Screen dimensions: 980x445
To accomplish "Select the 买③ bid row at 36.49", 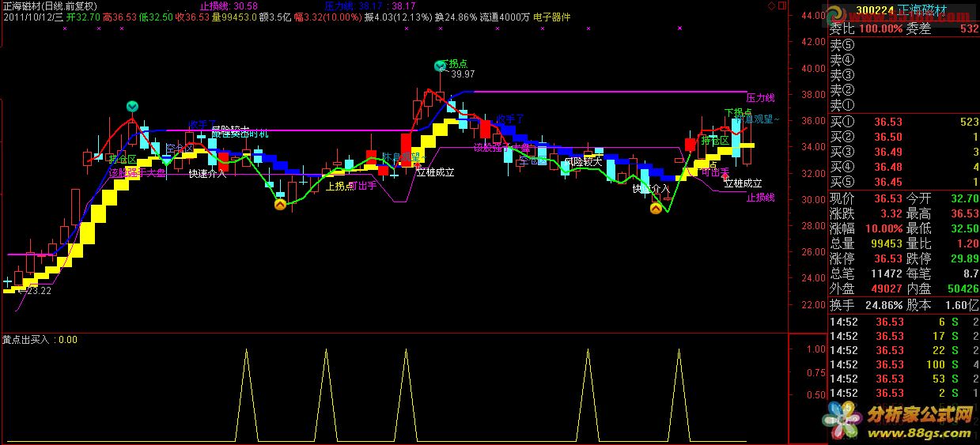I will 904,152.
